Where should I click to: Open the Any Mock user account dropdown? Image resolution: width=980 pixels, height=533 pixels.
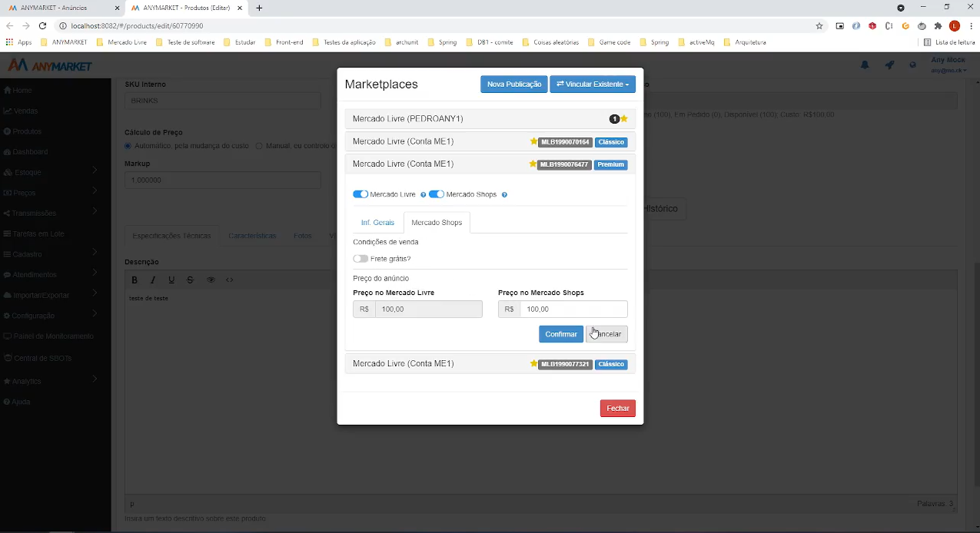point(948,65)
